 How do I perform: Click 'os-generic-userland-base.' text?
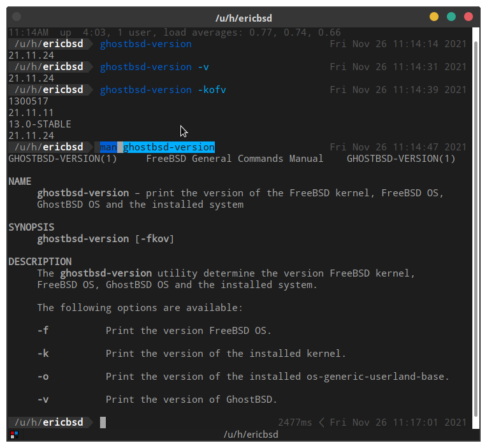click(x=378, y=377)
